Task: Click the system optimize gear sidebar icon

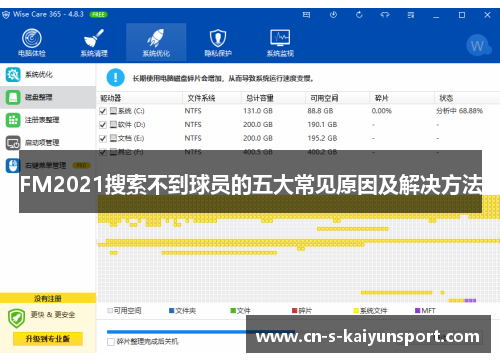Action: 13,75
